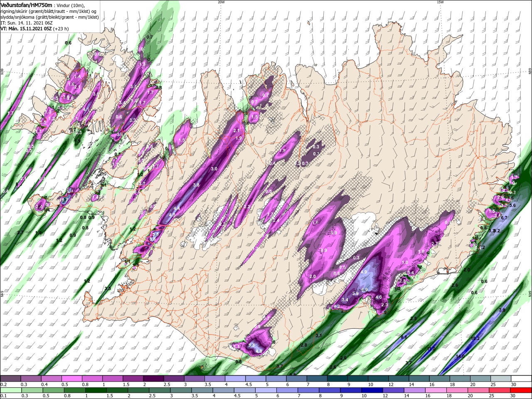Click the 3.8 value in the long snow band
This screenshot has height=399, width=532.
(x=197, y=185)
